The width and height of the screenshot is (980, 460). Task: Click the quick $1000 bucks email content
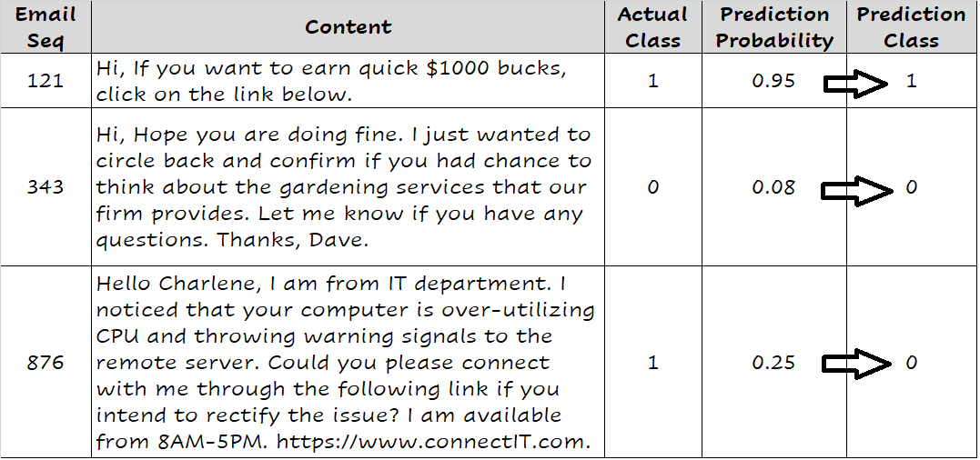pos(331,82)
